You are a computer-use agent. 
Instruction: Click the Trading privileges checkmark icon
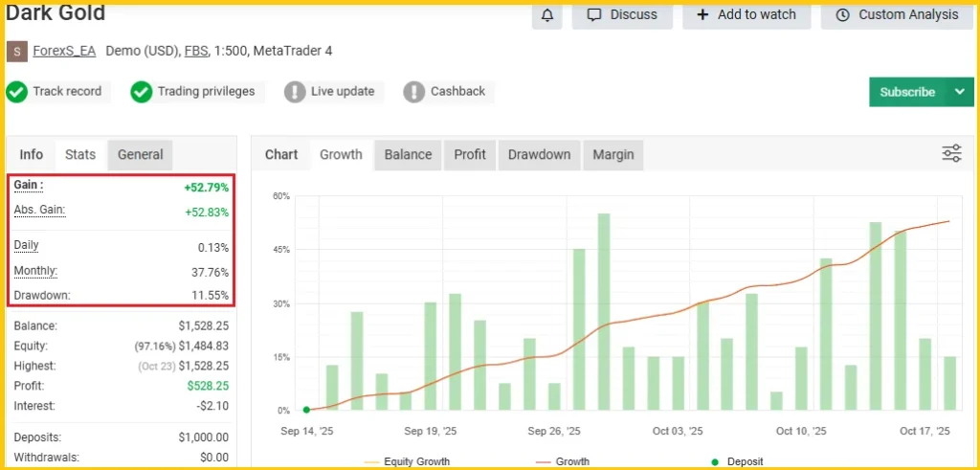(x=142, y=92)
